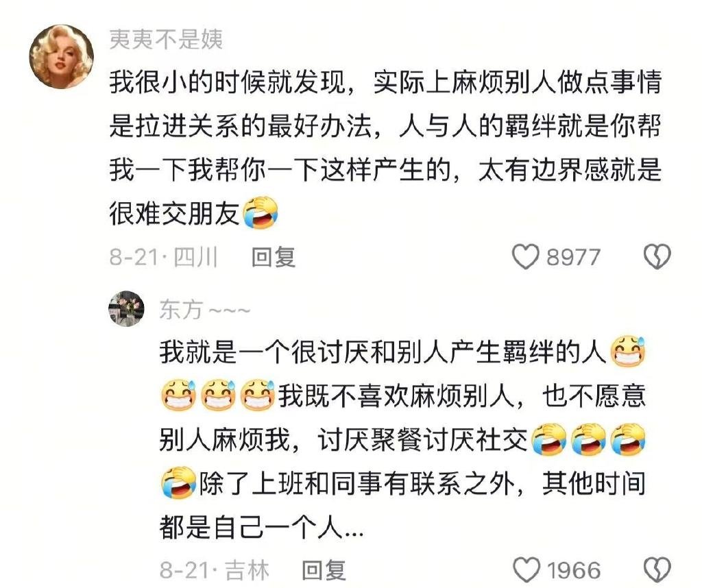702x588 pixels.
Task: Tap the first sweating emoji before 我既不喜欢
Action: (178, 395)
